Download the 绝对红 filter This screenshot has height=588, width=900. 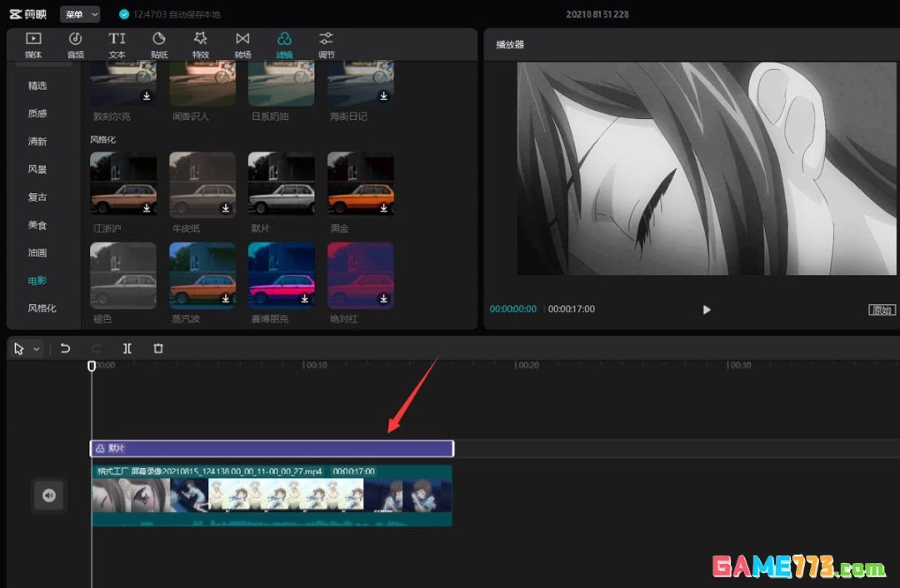pos(384,298)
